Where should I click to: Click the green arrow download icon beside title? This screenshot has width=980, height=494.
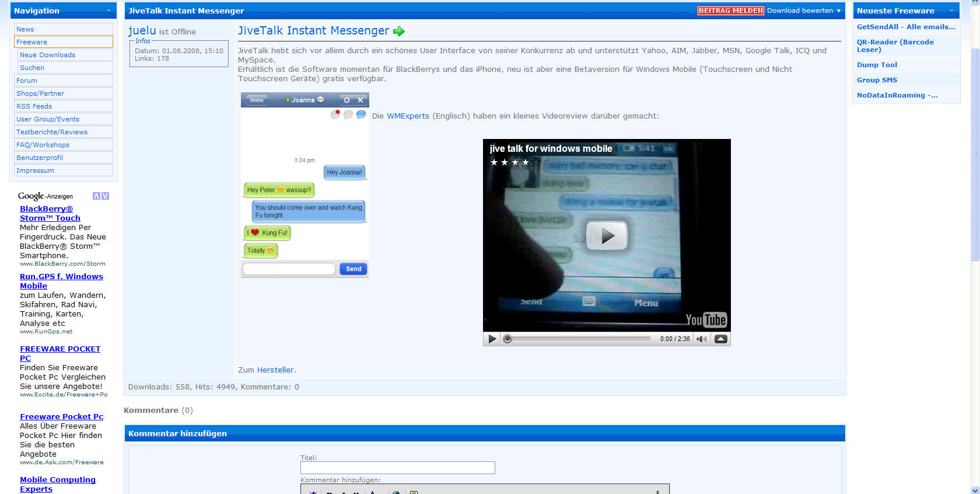[x=399, y=31]
